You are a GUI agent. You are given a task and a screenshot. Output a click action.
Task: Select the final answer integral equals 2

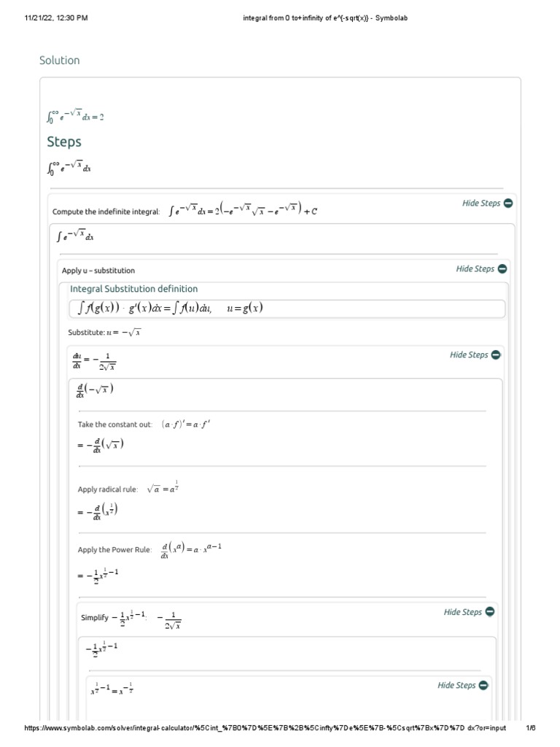pyautogui.click(x=75, y=116)
